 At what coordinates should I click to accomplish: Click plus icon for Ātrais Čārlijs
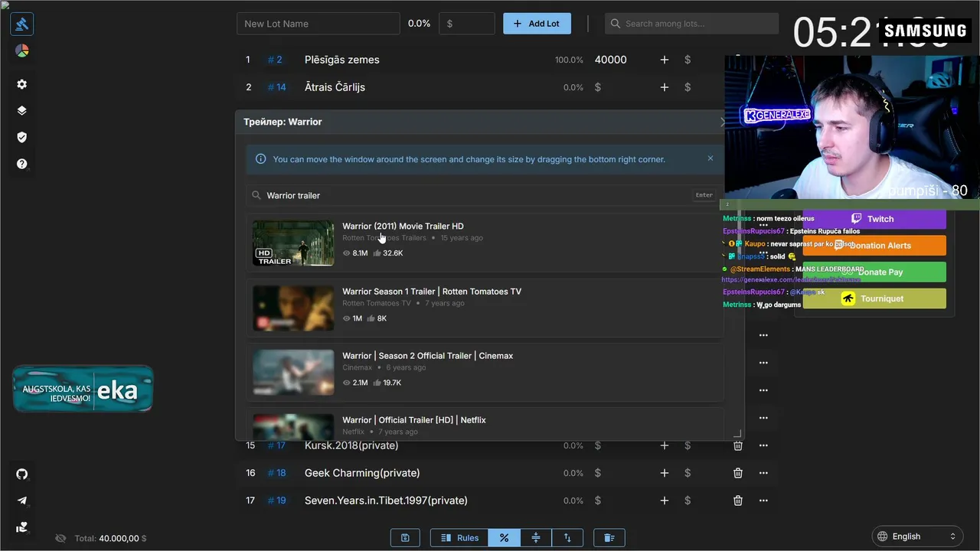665,87
